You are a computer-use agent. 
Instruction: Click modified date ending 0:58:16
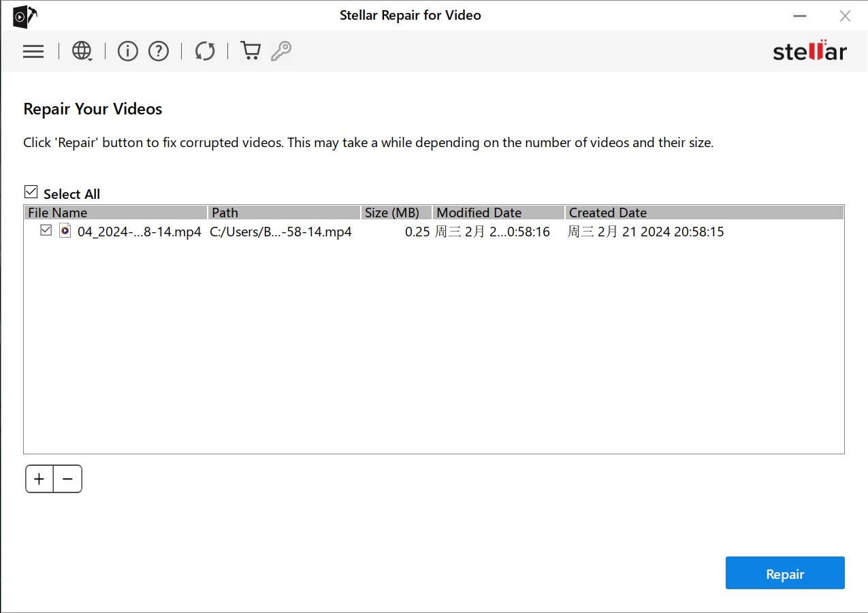(x=492, y=232)
